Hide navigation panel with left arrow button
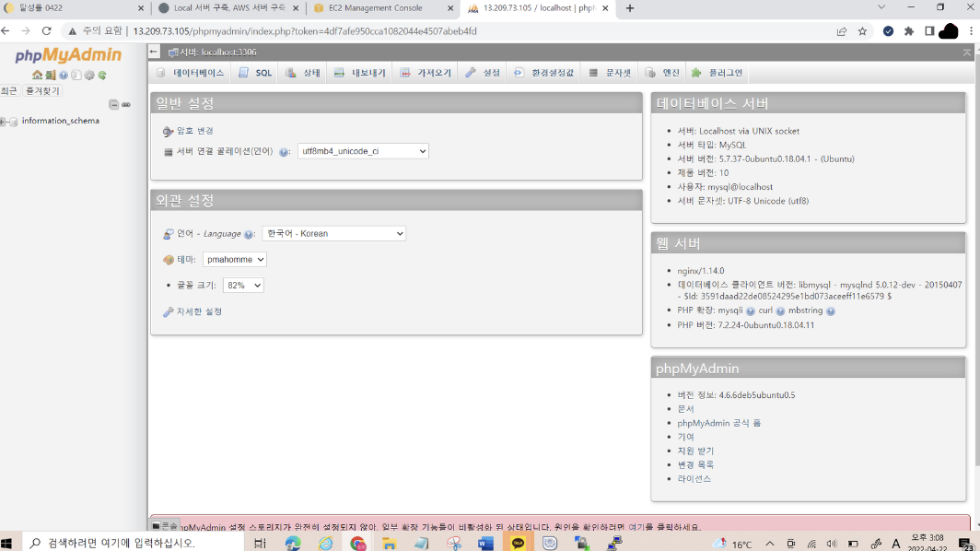Viewport: 980px width, 551px height. pos(154,52)
